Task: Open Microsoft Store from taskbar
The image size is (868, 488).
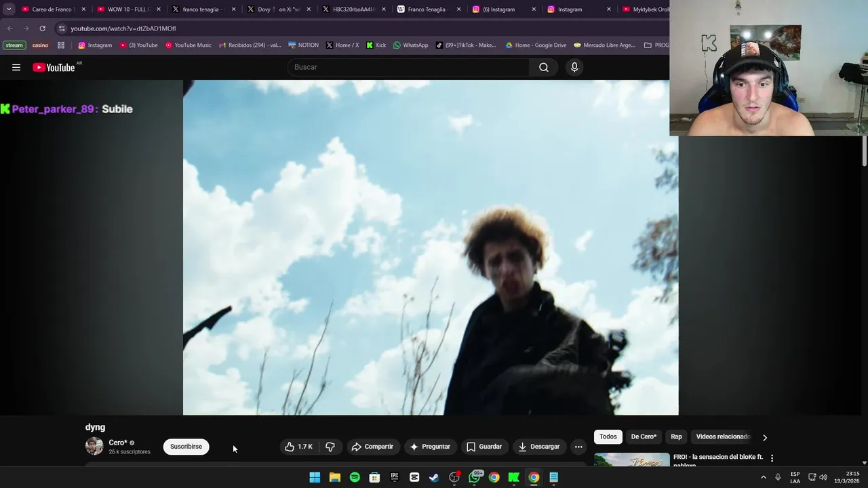Action: click(x=374, y=477)
